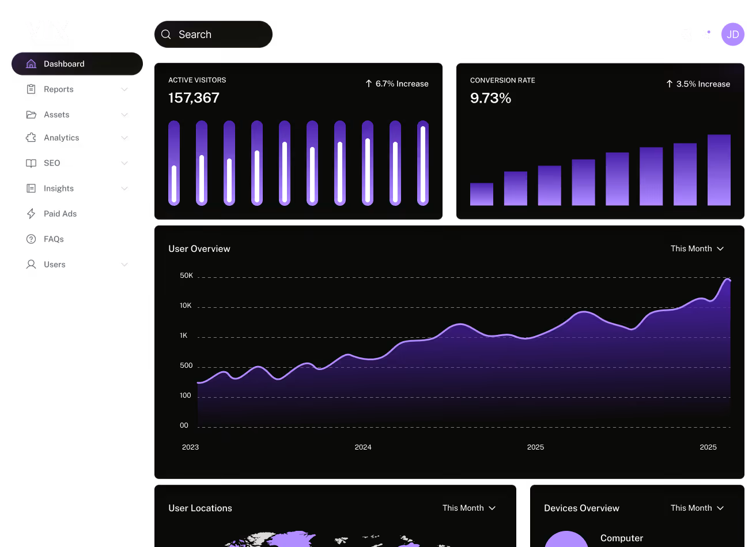
Task: Click the ACTIVE VISITORS label
Action: click(x=197, y=80)
